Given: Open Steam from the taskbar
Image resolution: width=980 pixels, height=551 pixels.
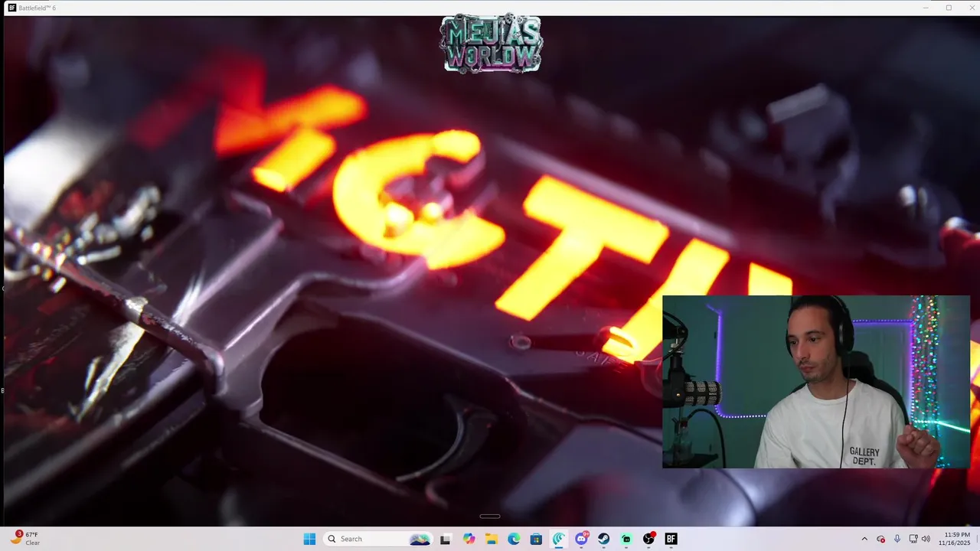Looking at the screenshot, I should click(x=604, y=539).
